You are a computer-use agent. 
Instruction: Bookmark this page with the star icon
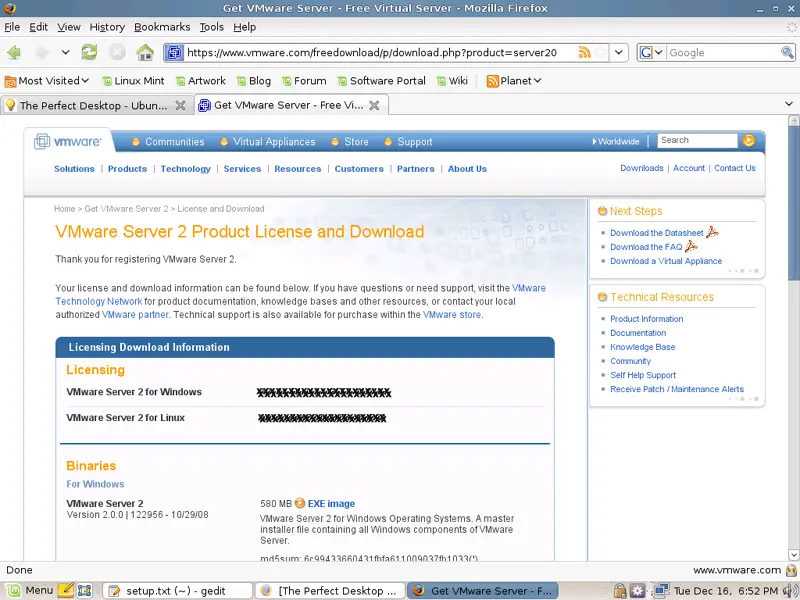(x=601, y=52)
